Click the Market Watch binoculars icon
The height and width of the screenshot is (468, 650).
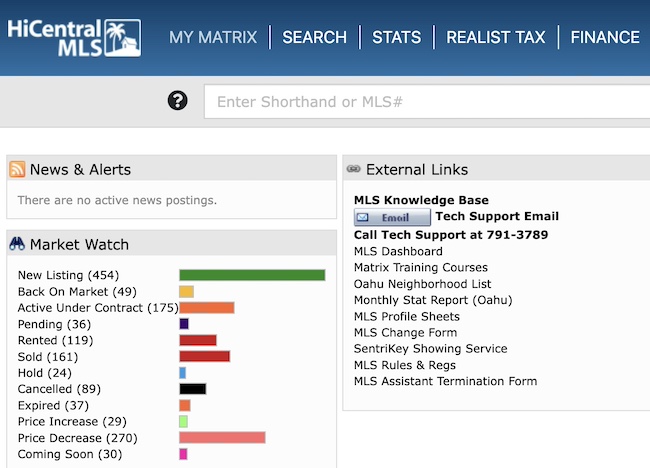17,244
